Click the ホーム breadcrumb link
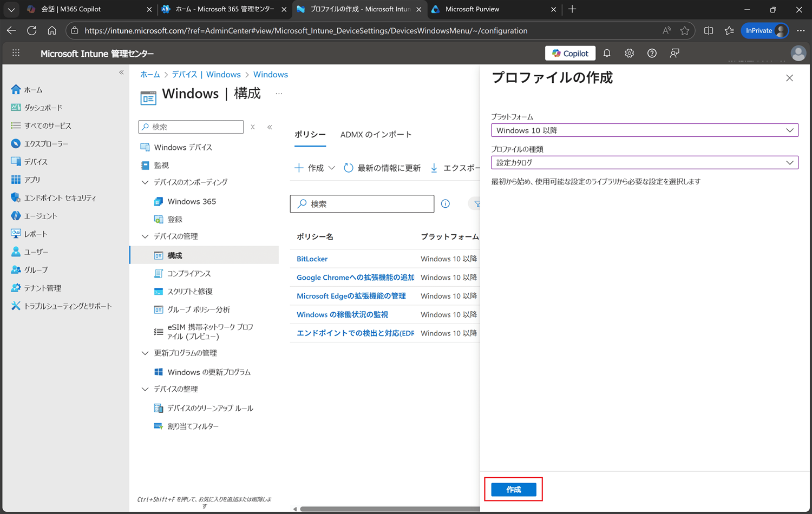This screenshot has width=812, height=514. tap(150, 75)
